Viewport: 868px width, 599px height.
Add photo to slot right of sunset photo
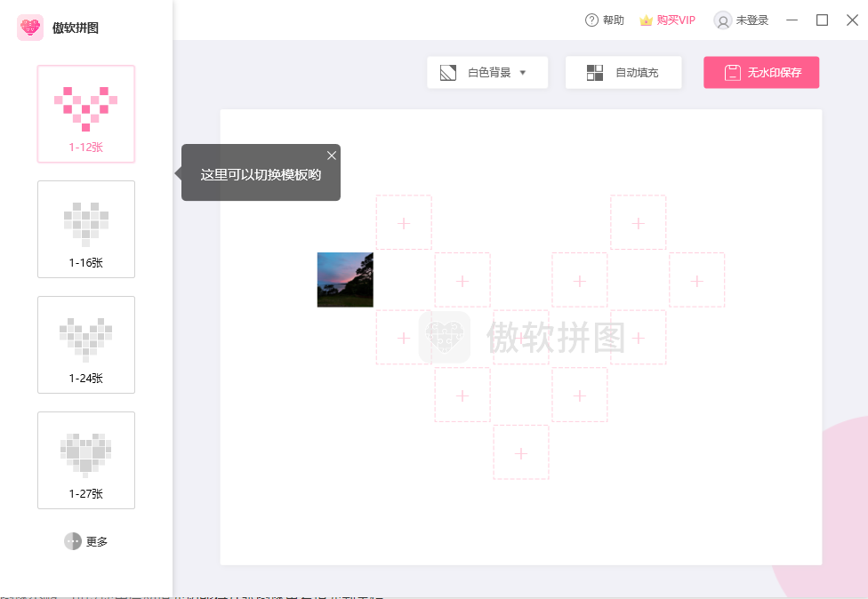(462, 281)
